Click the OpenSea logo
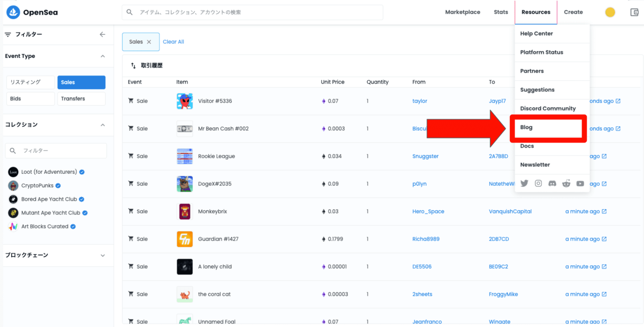This screenshot has height=327, width=644. [x=32, y=12]
